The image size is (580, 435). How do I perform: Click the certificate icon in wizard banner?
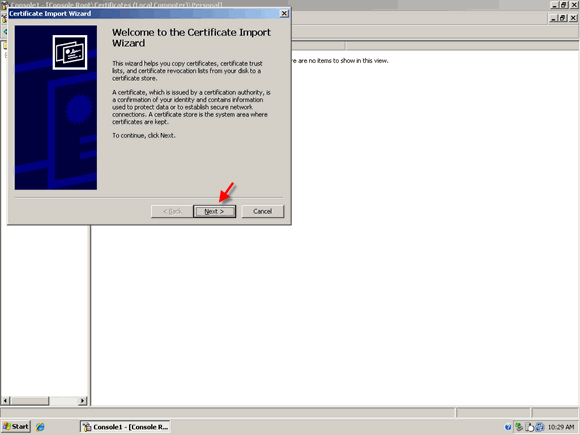pyautogui.click(x=70, y=52)
